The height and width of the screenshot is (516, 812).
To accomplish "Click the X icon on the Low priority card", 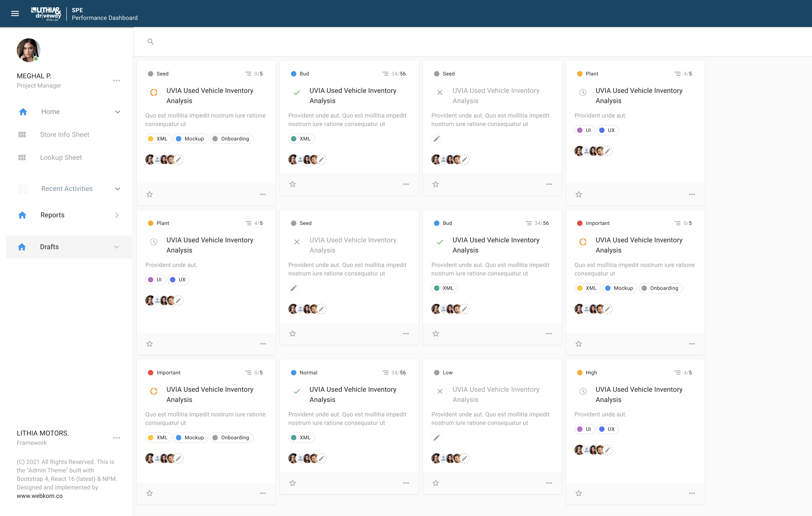I will tap(439, 392).
